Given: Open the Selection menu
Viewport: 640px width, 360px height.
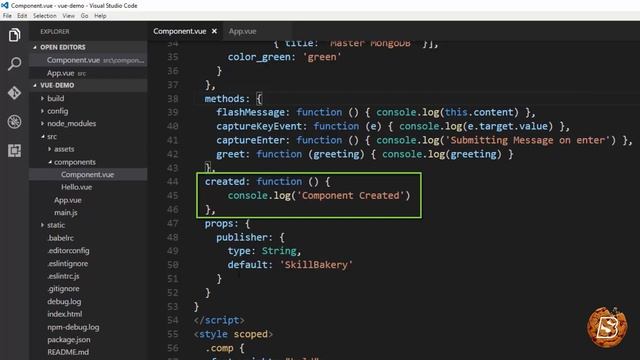Looking at the screenshot, I should click(x=45, y=16).
